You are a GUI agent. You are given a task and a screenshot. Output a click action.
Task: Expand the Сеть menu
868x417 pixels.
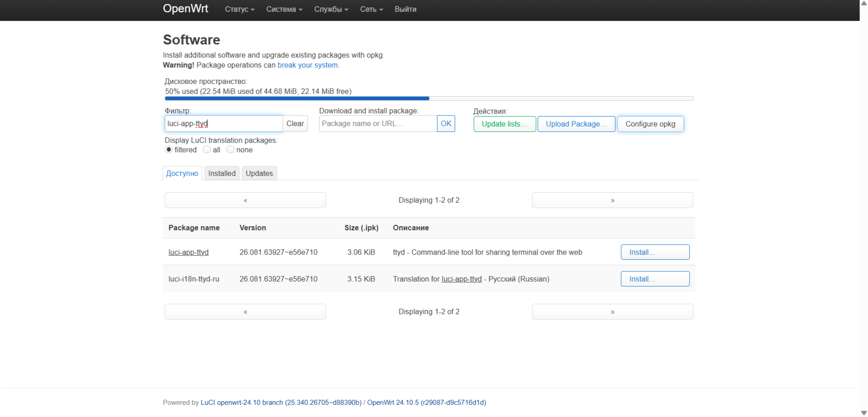pyautogui.click(x=371, y=9)
